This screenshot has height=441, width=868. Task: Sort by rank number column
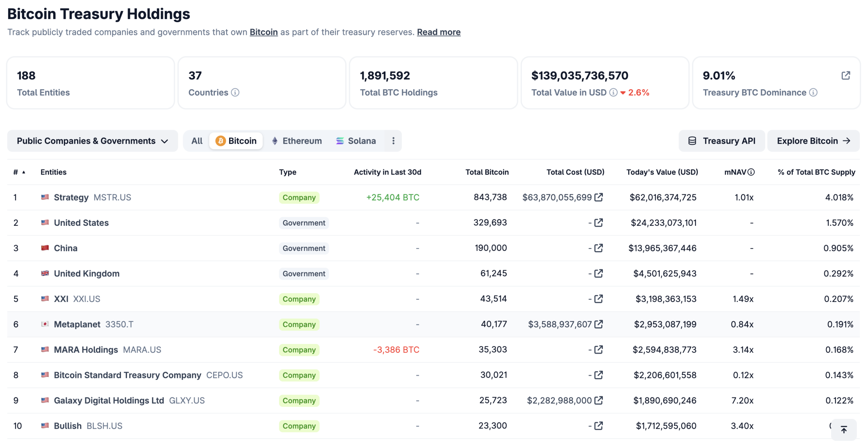click(x=19, y=172)
